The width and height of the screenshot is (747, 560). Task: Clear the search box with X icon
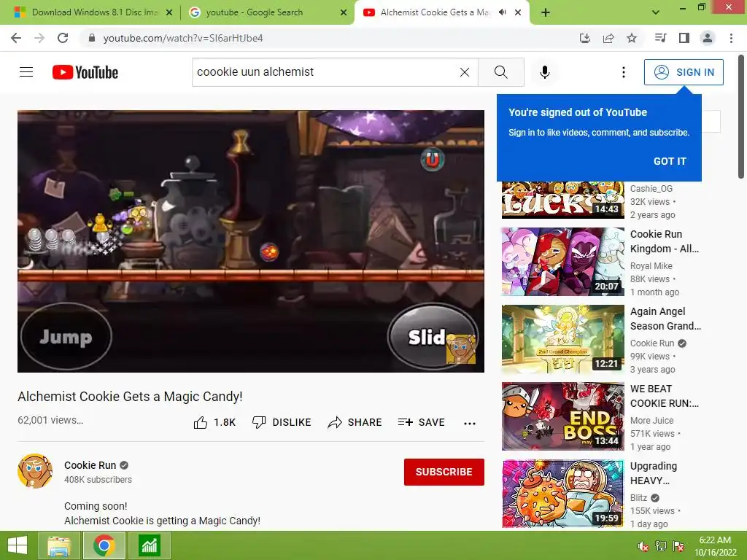tap(465, 72)
